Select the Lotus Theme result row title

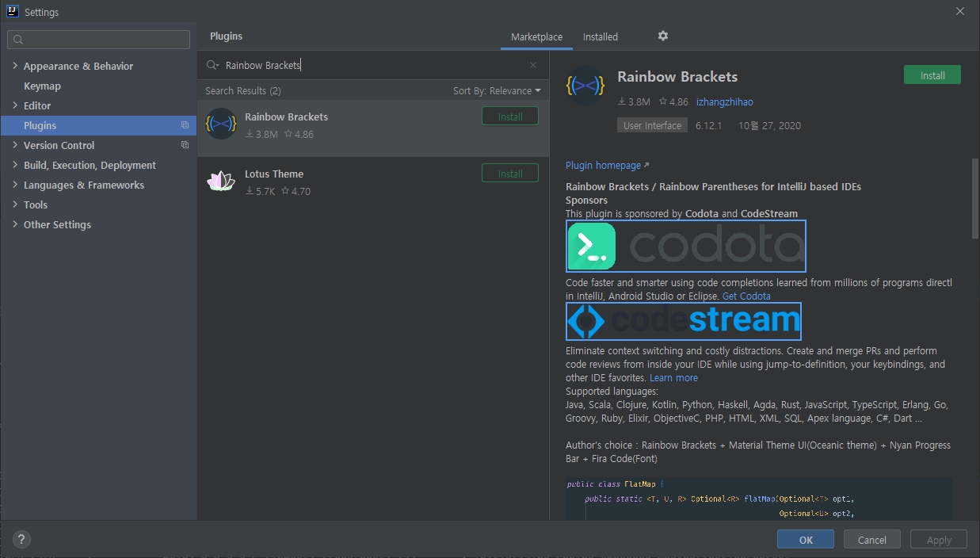[274, 174]
